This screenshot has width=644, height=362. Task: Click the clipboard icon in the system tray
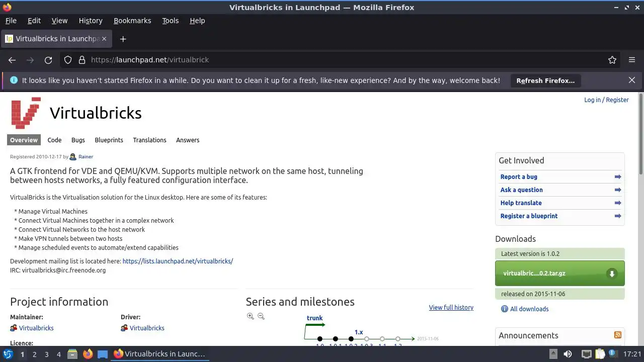click(600, 354)
